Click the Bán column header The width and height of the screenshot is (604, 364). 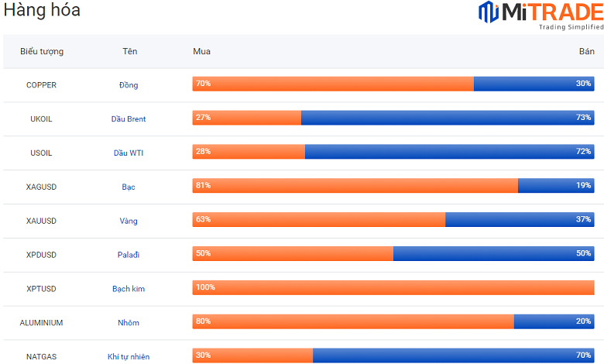click(586, 52)
